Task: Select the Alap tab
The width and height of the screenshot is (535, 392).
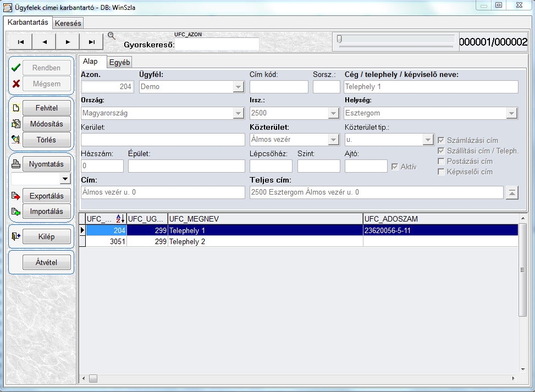Action: [90, 62]
